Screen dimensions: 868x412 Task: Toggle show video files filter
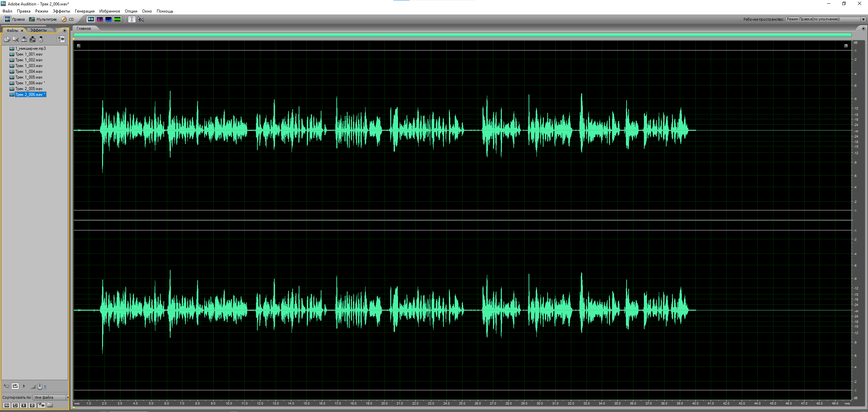(x=24, y=405)
